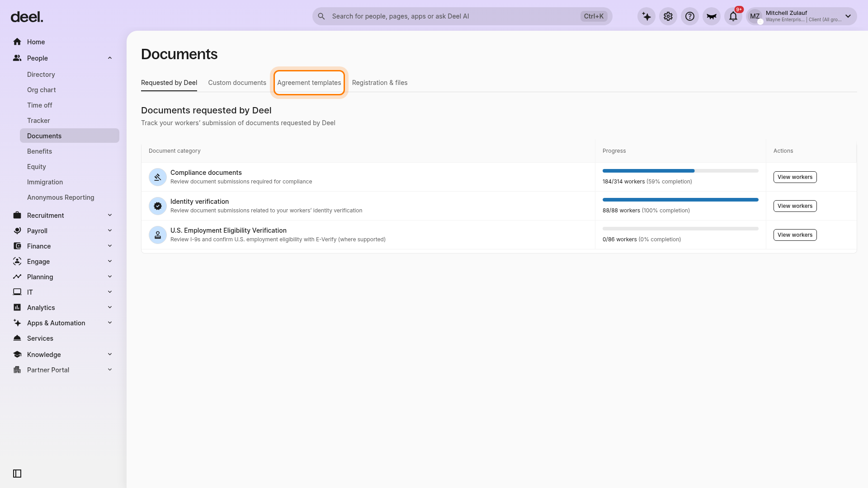Click the search magnifier icon
This screenshot has width=868, height=488.
pyautogui.click(x=321, y=16)
